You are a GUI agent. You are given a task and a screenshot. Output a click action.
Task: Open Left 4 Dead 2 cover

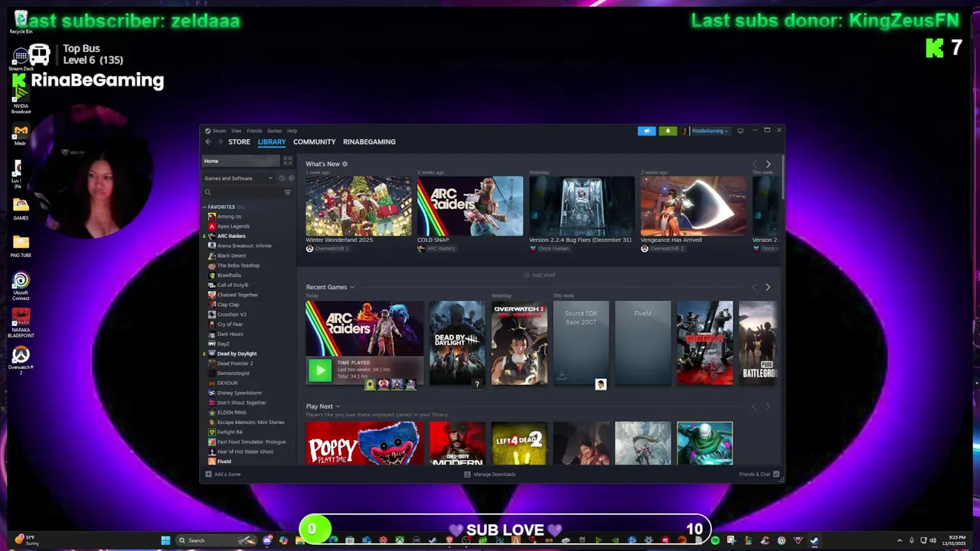pyautogui.click(x=519, y=443)
